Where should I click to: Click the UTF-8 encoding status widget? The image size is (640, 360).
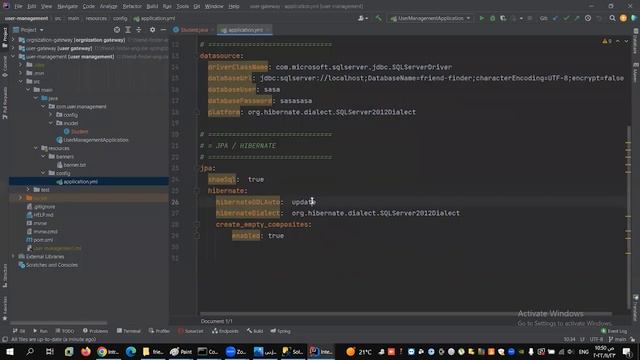596,340
